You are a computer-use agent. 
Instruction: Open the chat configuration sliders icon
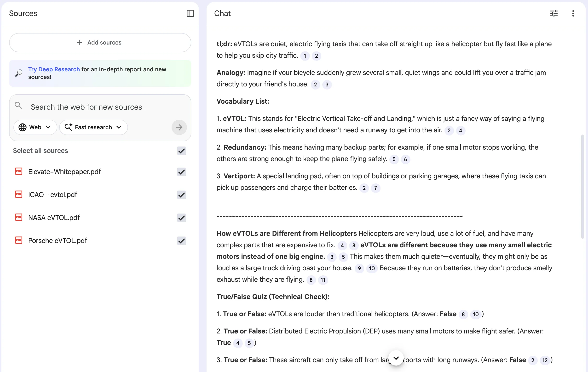[554, 13]
